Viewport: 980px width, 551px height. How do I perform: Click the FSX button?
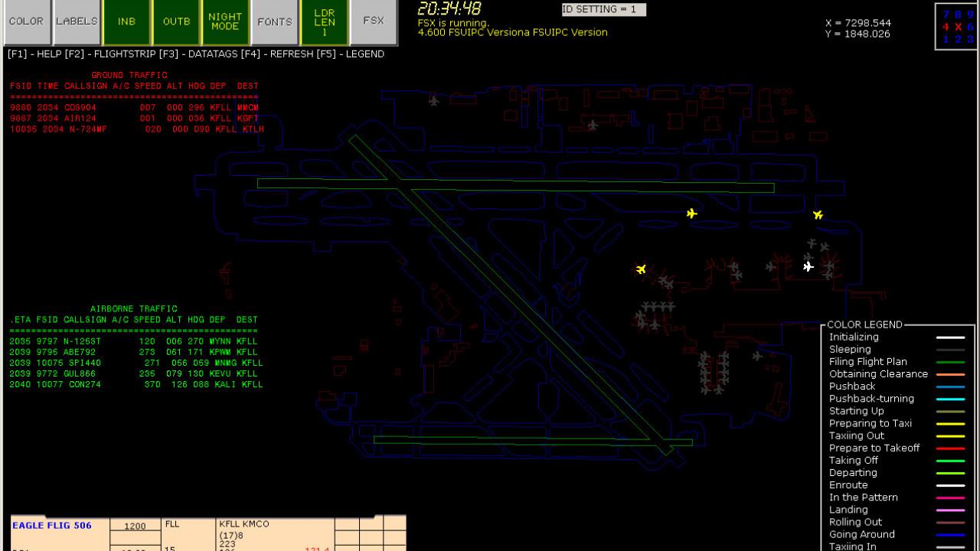point(373,21)
